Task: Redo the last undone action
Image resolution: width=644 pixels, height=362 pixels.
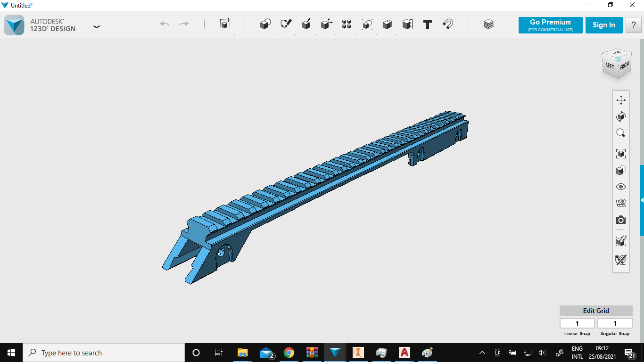Action: pyautogui.click(x=184, y=24)
